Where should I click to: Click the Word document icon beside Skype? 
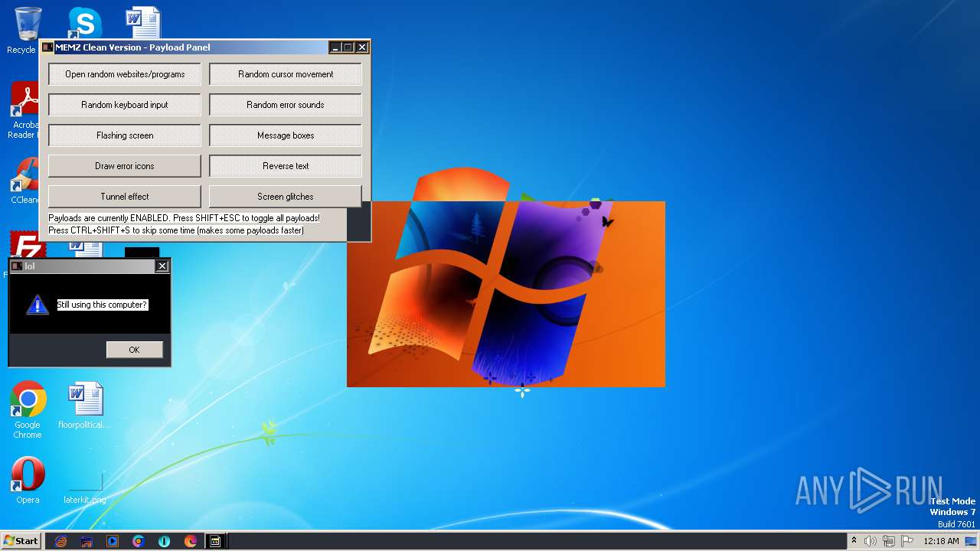coord(143,21)
